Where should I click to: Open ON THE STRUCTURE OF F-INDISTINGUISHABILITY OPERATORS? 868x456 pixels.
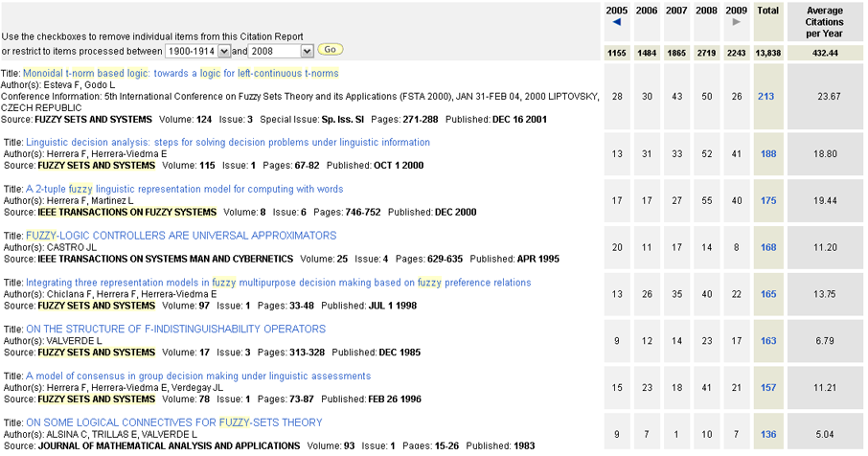point(175,329)
